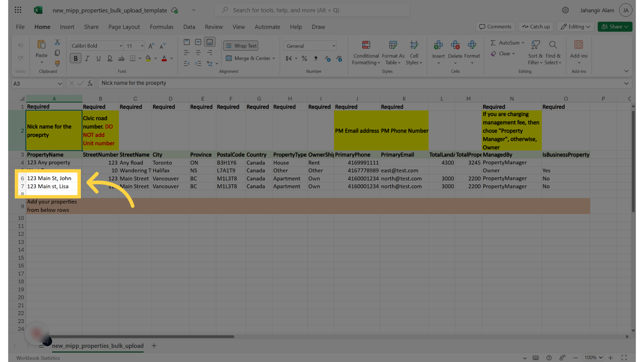Apply the red font color swatch

(x=164, y=58)
